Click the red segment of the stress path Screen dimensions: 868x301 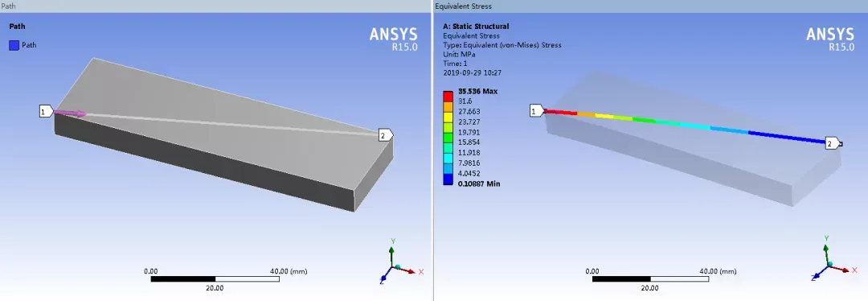(562, 113)
